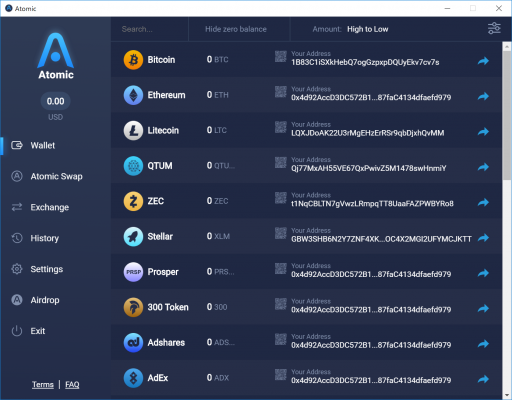This screenshot has width=512, height=400.
Task: Click the Bitcoin coin icon
Action: point(133,60)
